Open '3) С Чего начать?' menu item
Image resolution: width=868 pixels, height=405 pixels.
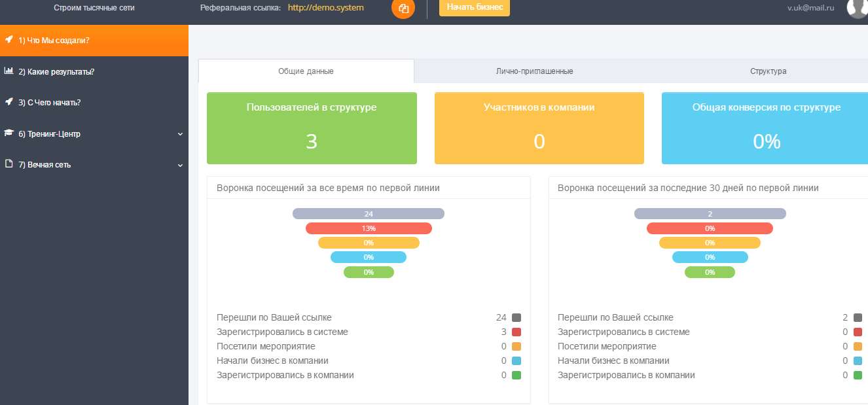point(94,103)
